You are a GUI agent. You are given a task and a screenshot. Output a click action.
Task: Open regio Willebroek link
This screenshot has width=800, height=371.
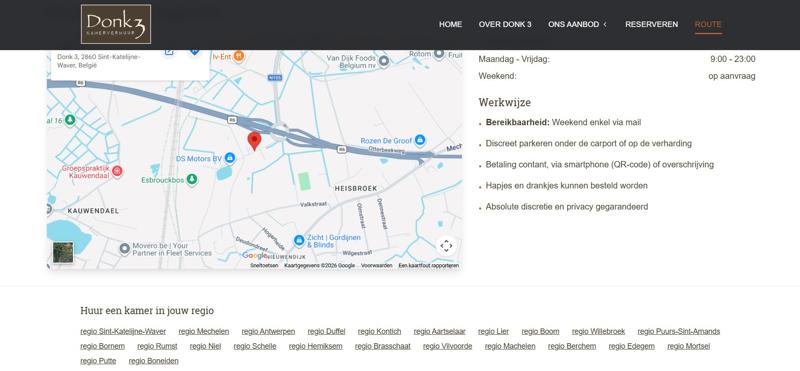tap(598, 331)
